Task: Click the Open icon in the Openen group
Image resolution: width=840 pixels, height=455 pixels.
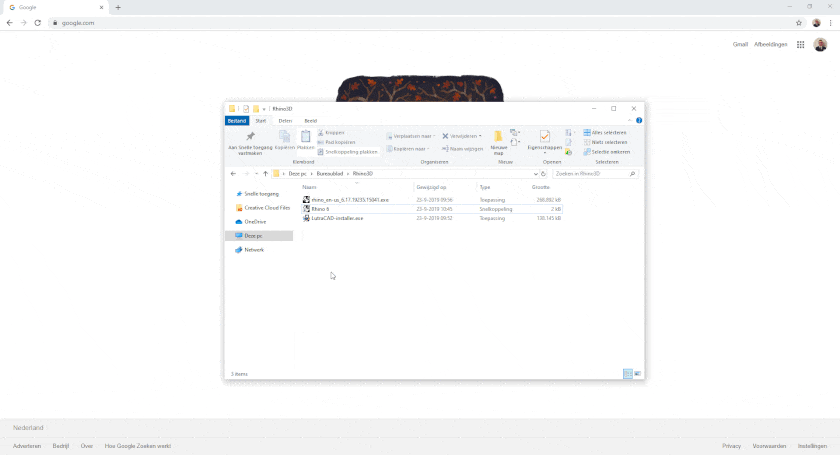Action: click(x=568, y=132)
